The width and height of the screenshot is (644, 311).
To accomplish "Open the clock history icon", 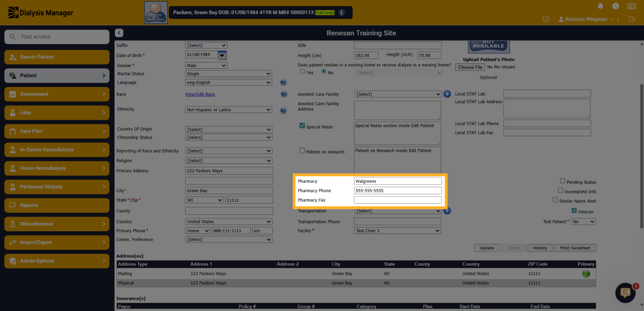I will (616, 6).
